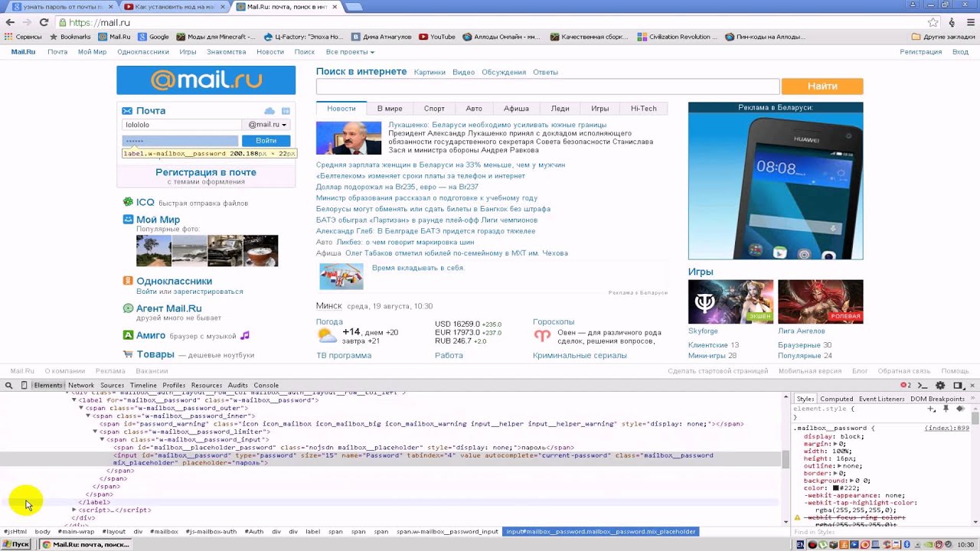
Task: Open the Лукашенко headline news link
Action: [x=497, y=125]
